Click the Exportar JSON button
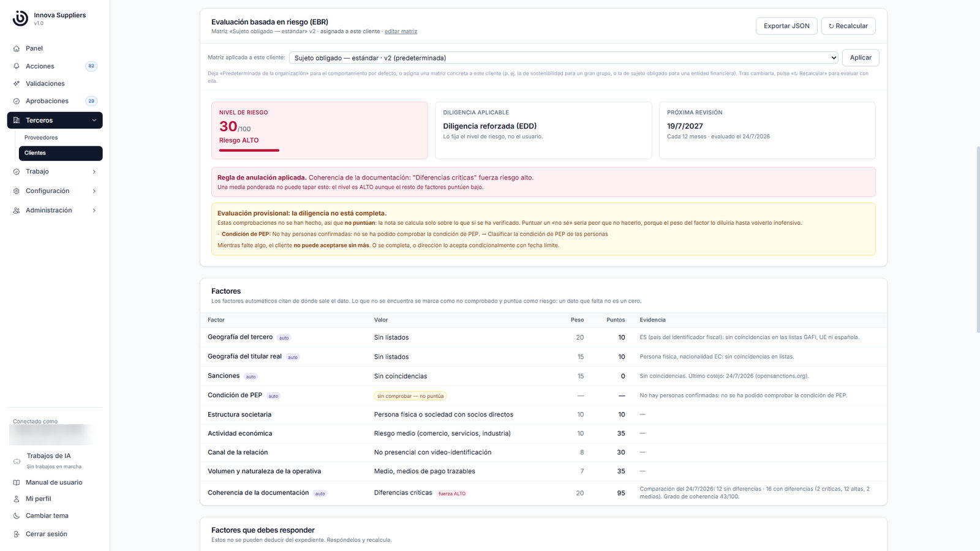Screen dimensions: 980x551 [786, 26]
